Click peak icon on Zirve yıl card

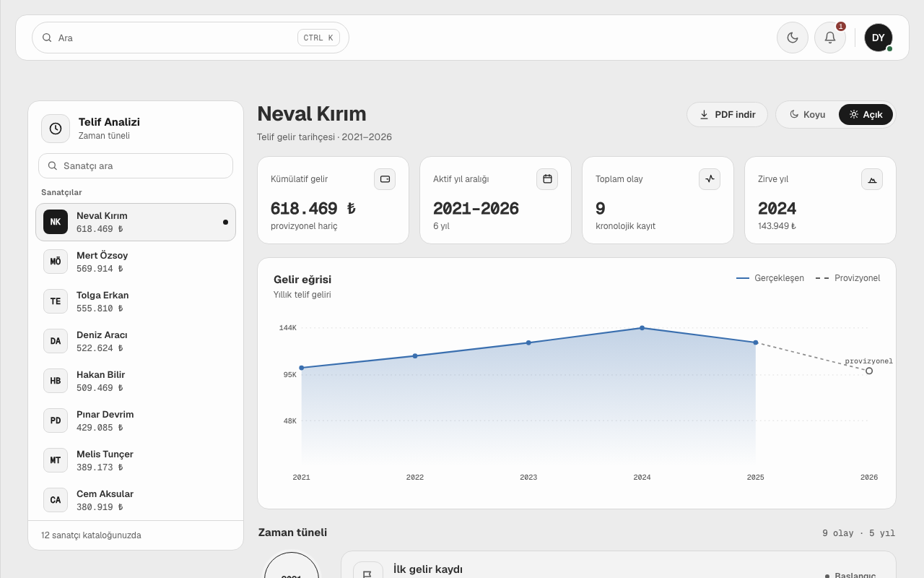point(872,179)
